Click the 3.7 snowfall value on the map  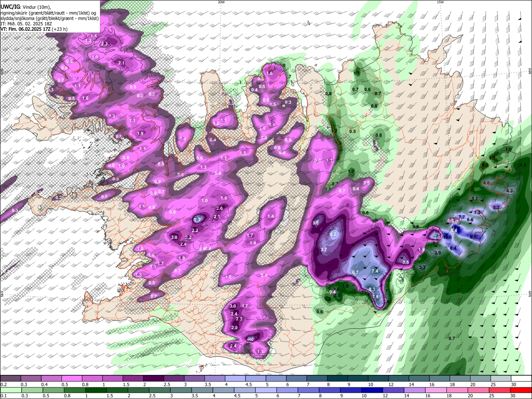coord(324,249)
